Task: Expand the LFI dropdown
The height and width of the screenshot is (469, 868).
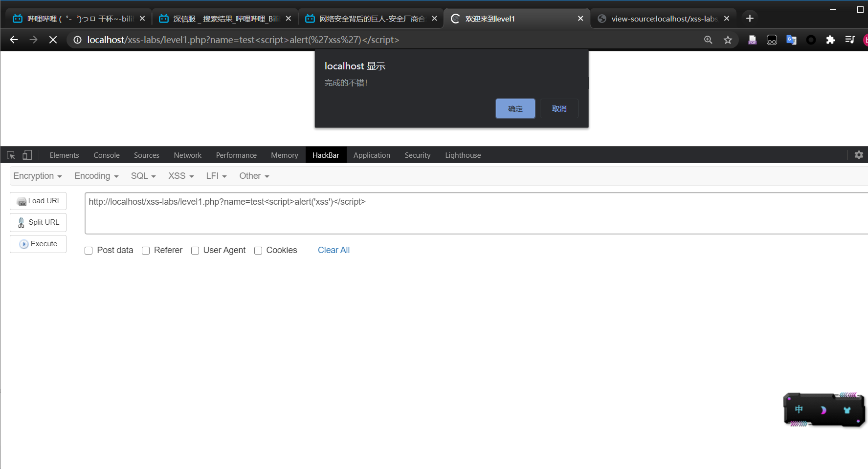Action: tap(216, 176)
